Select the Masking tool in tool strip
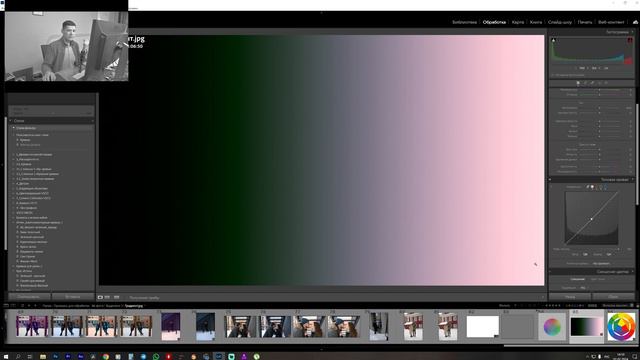Image resolution: width=640 pixels, height=360 pixels. [x=606, y=83]
